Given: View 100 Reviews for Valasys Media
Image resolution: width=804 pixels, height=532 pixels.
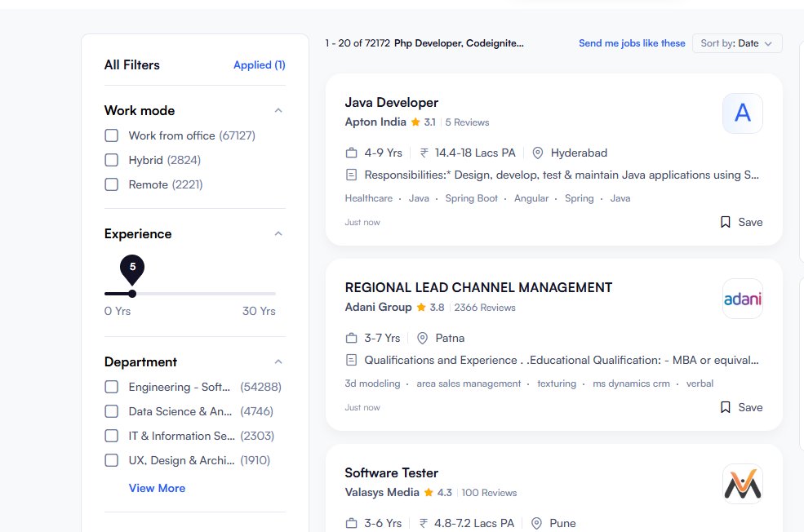Looking at the screenshot, I should click(x=489, y=492).
